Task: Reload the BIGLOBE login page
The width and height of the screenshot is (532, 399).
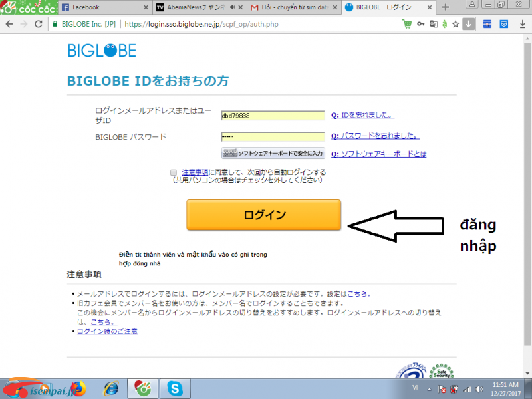Action: pyautogui.click(x=39, y=24)
